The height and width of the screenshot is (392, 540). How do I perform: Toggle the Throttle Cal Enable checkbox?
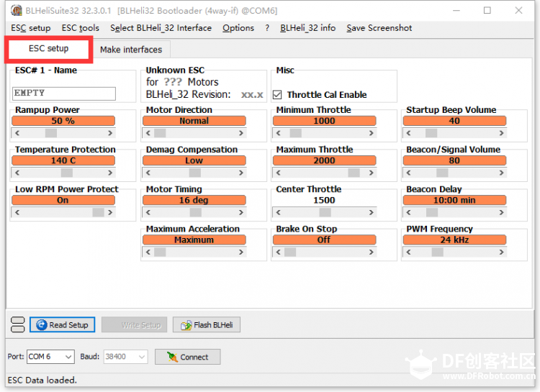point(277,95)
